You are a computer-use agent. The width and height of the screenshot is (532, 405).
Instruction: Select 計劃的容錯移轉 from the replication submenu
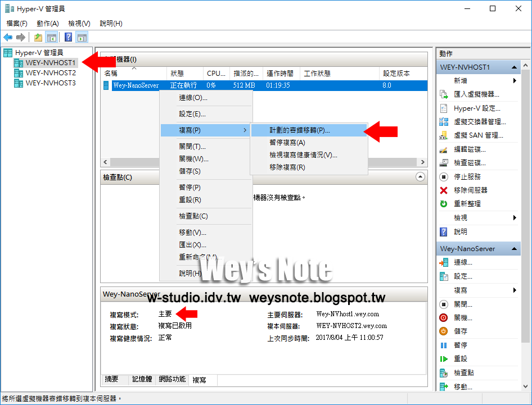(300, 130)
